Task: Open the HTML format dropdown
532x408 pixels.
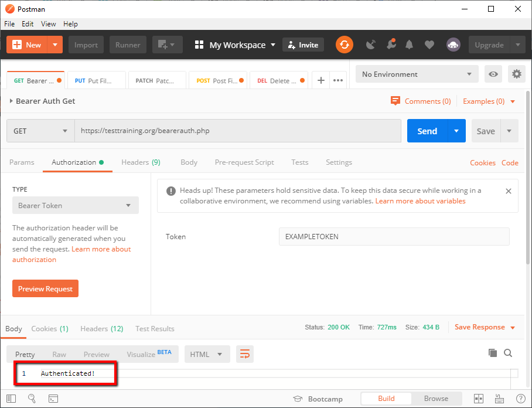Action: click(x=207, y=354)
